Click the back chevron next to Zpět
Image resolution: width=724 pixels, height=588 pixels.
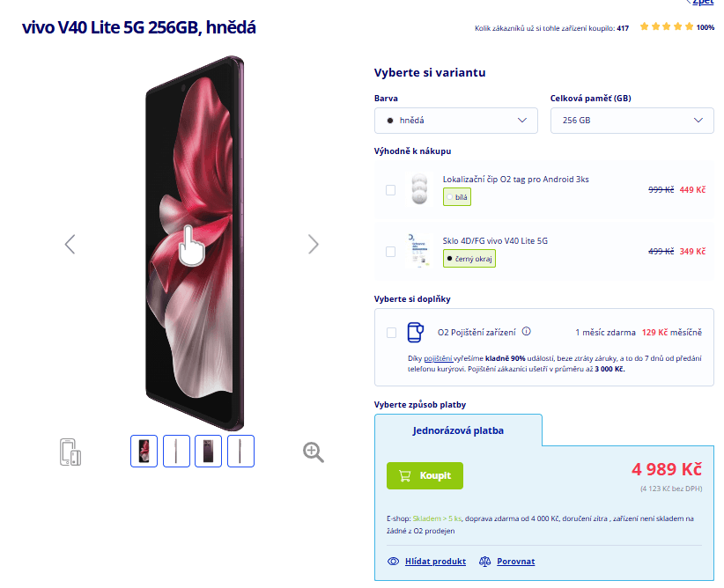(x=690, y=3)
